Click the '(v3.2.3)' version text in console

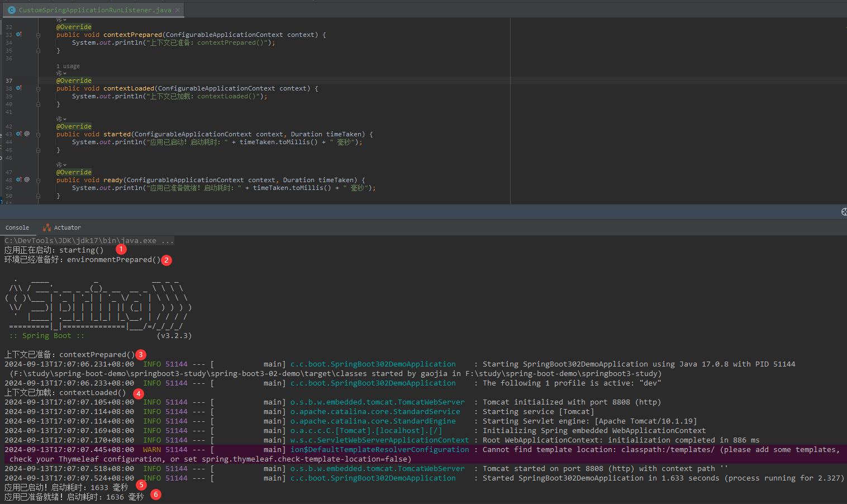tap(174, 336)
